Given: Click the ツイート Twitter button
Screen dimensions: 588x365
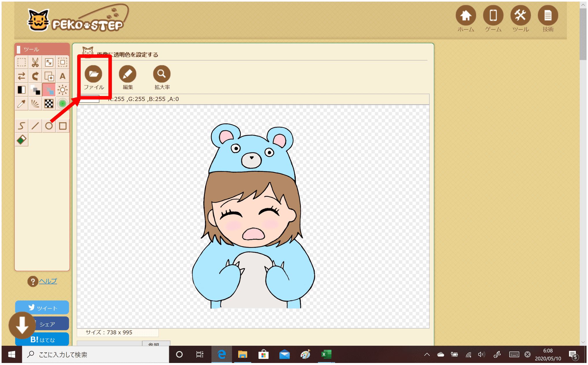Looking at the screenshot, I should point(42,308).
